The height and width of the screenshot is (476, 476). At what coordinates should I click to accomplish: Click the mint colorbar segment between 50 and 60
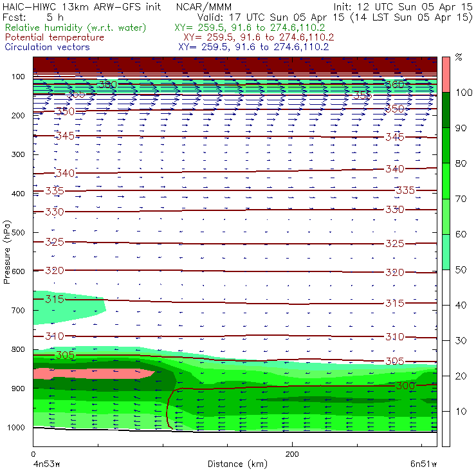pyautogui.click(x=446, y=252)
